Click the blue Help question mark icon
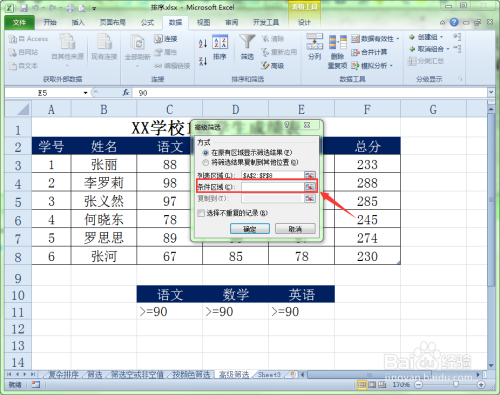500x395 pixels. pos(454,22)
